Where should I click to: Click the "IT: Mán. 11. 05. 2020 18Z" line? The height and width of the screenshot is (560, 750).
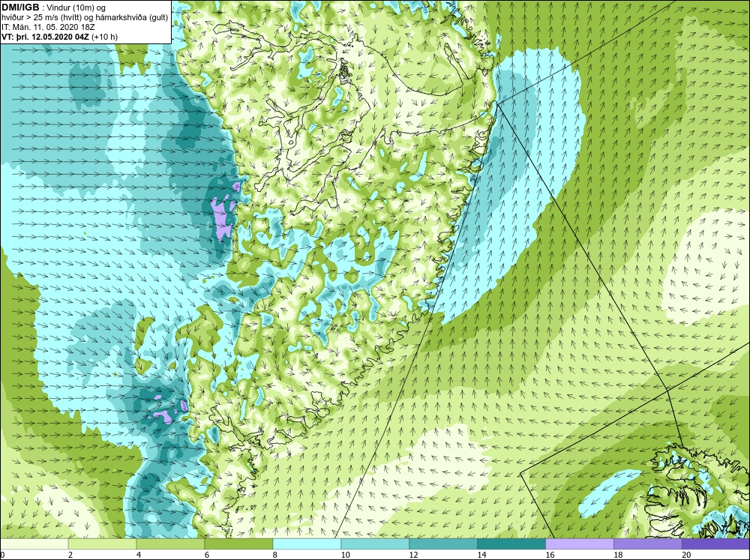(x=48, y=27)
